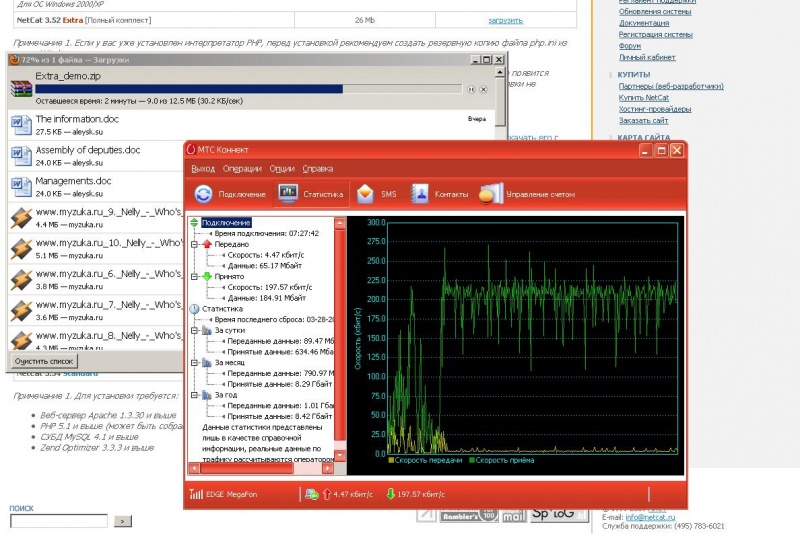Open the Операции menu

(242, 169)
